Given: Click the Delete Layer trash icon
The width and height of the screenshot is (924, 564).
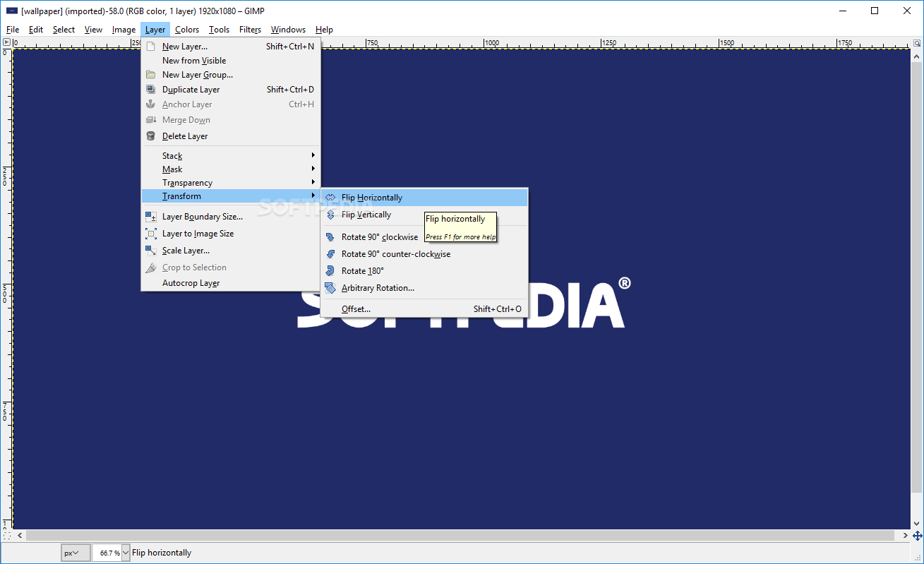Looking at the screenshot, I should tap(150, 136).
